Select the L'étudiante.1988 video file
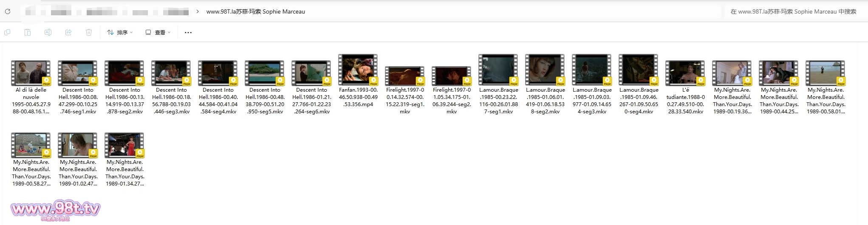The image size is (868, 225). click(685, 73)
